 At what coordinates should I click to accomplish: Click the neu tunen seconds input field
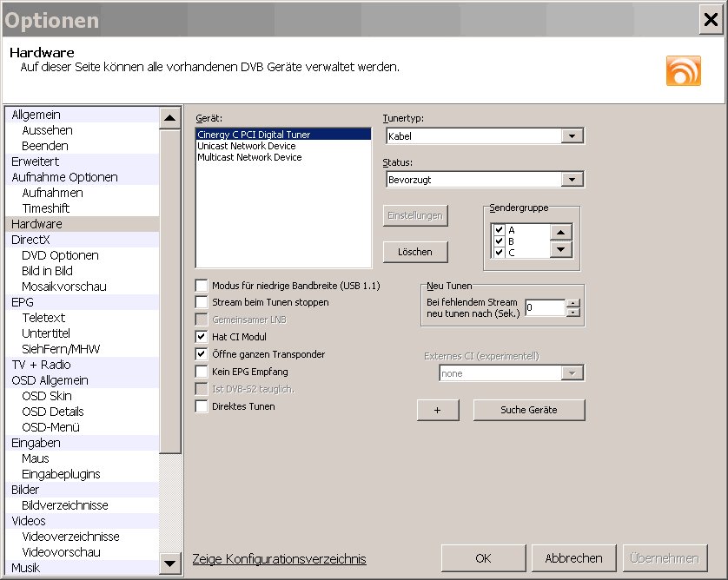pos(545,307)
